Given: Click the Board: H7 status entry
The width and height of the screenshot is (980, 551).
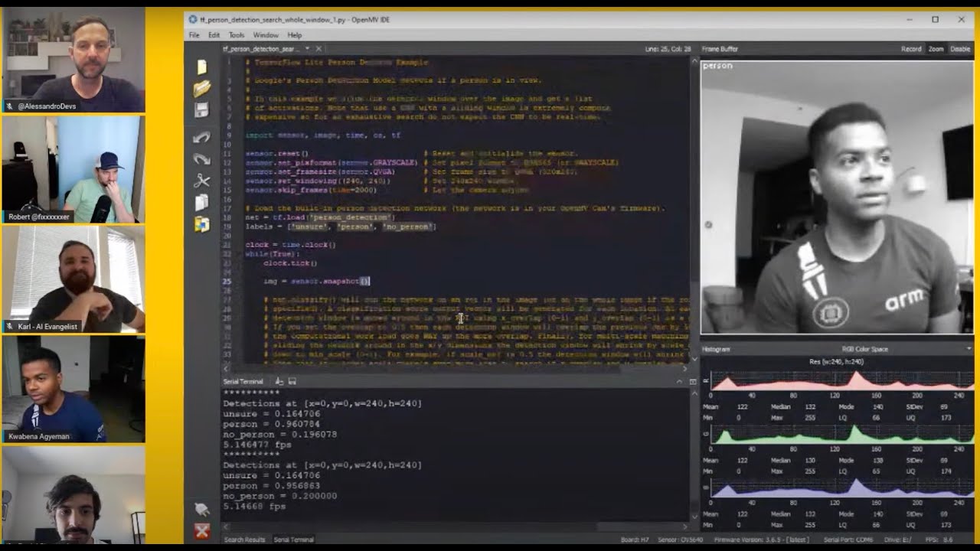Looking at the screenshot, I should [x=635, y=540].
